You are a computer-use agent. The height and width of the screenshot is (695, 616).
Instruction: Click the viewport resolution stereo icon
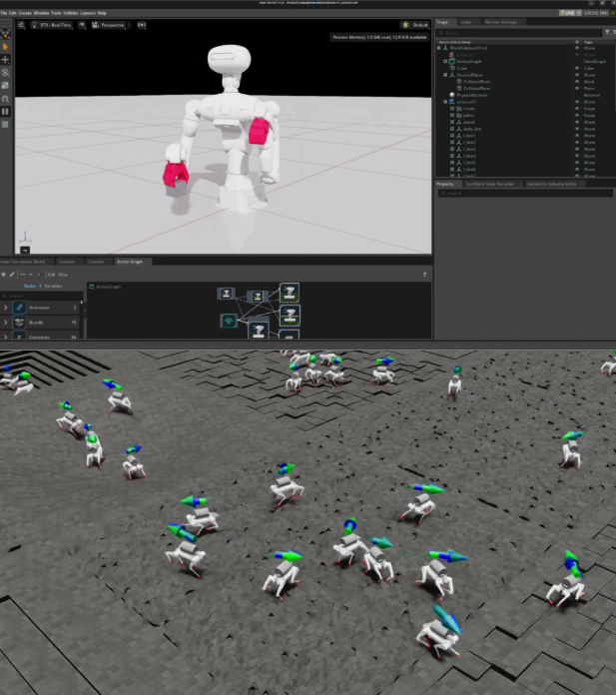tap(142, 25)
